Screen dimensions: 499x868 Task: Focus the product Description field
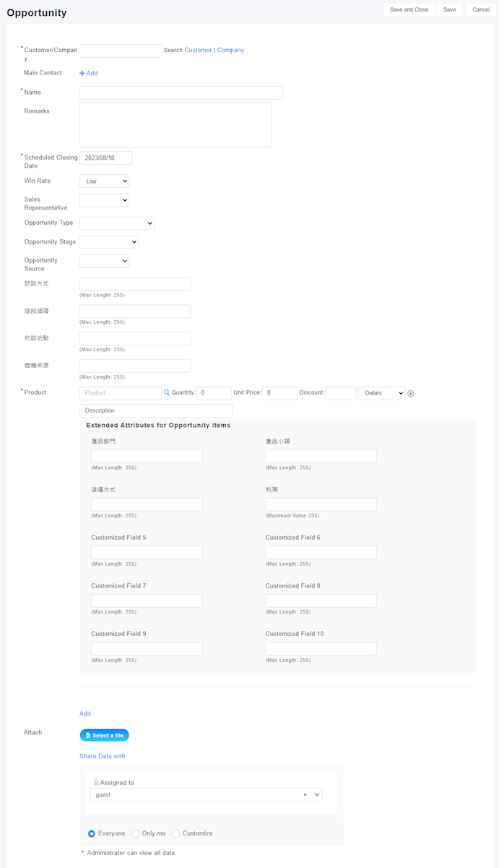click(156, 411)
